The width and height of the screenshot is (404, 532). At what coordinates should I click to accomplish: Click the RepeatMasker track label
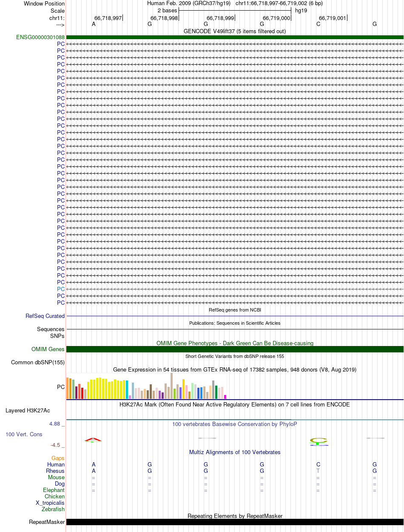47,522
